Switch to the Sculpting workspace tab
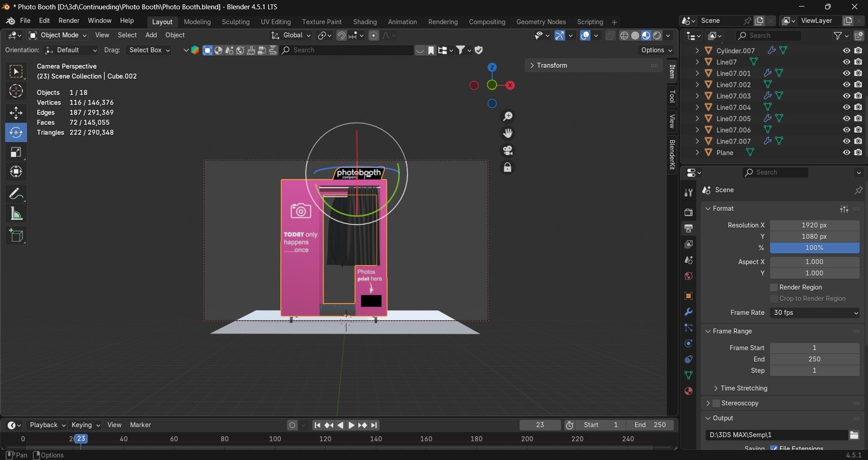The image size is (868, 460). (236, 22)
